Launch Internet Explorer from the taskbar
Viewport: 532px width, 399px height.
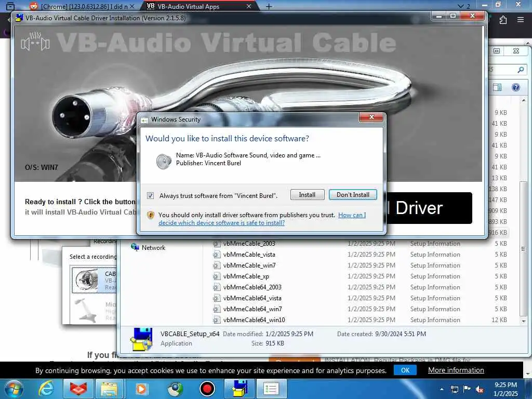point(46,389)
